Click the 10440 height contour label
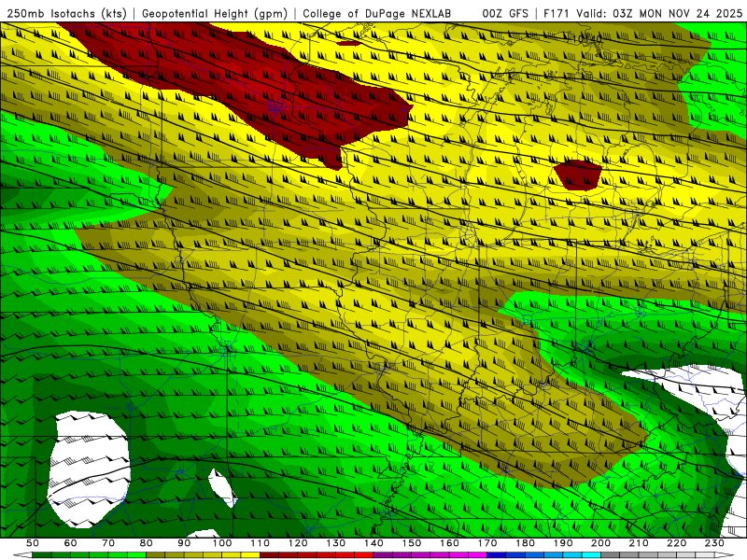 tap(587, 38)
